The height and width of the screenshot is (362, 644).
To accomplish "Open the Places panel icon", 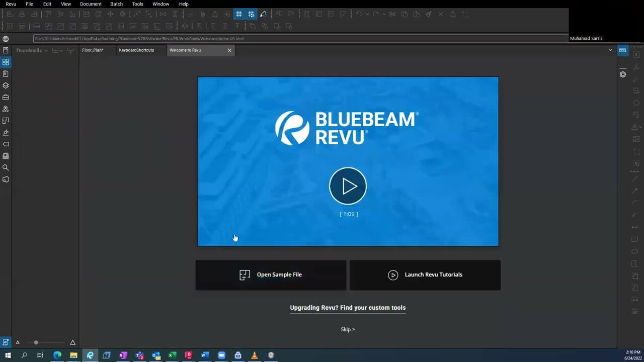I will click(x=6, y=109).
